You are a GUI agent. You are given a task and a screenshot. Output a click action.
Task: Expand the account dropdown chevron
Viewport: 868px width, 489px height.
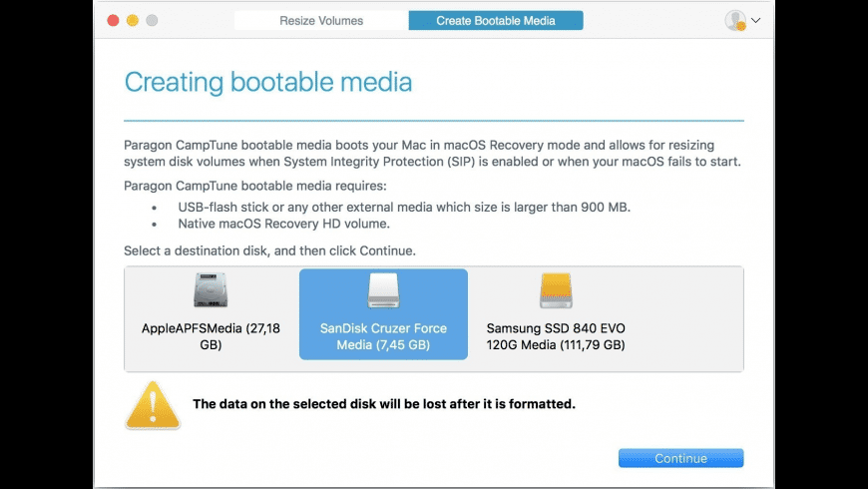[x=756, y=20]
